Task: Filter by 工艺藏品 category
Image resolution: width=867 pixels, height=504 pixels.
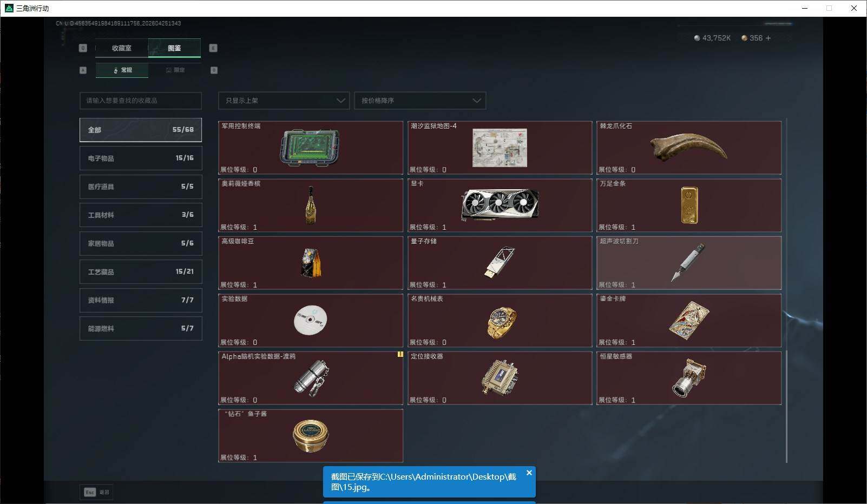Action: [141, 271]
